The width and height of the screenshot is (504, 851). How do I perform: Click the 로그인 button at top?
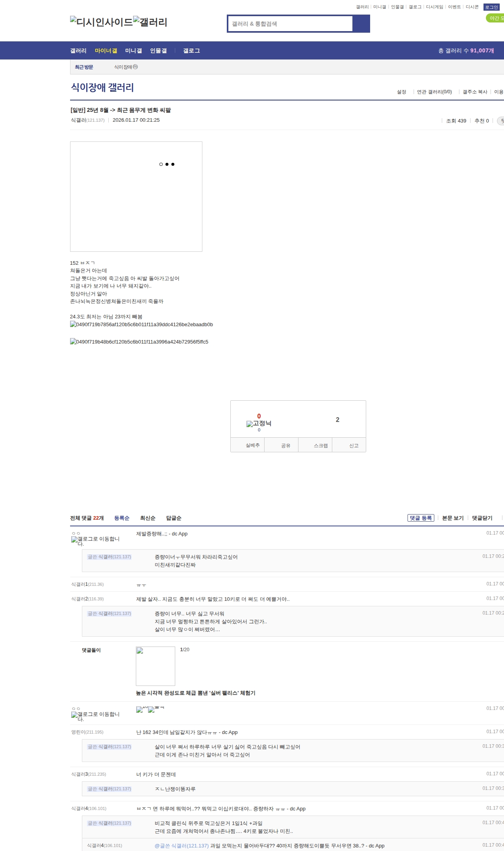(491, 7)
